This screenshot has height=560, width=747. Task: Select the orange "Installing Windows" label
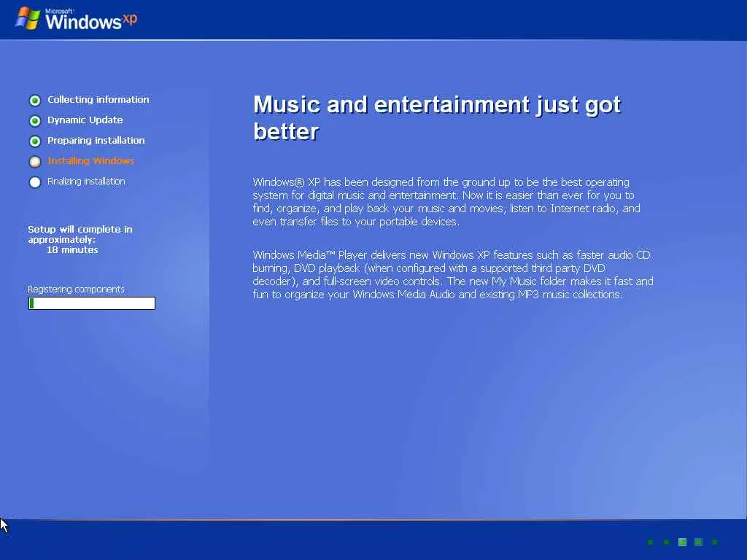pyautogui.click(x=90, y=161)
